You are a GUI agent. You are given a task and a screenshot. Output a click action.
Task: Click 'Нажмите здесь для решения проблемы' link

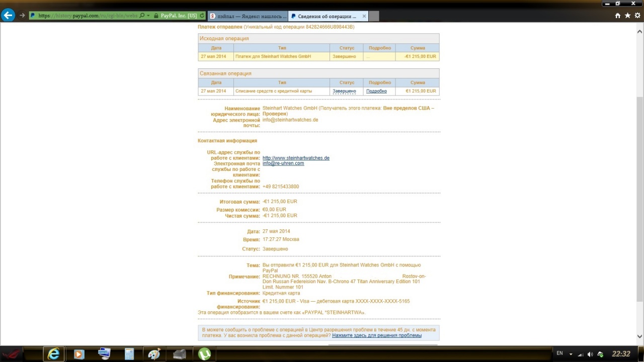(376, 335)
